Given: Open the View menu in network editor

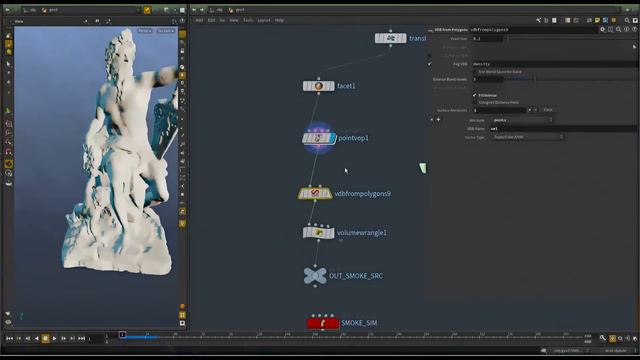Looking at the screenshot, I should coord(233,20).
